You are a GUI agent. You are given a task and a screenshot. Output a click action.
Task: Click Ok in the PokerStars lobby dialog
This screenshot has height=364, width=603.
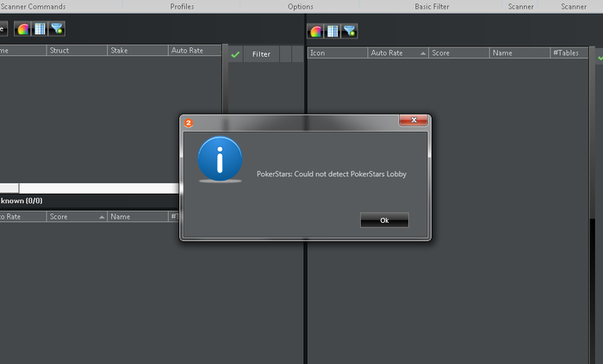click(x=384, y=220)
